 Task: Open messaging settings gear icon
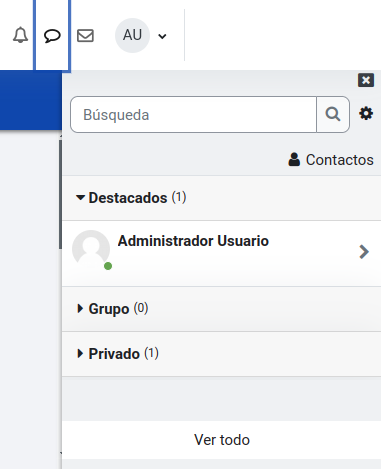pos(366,114)
